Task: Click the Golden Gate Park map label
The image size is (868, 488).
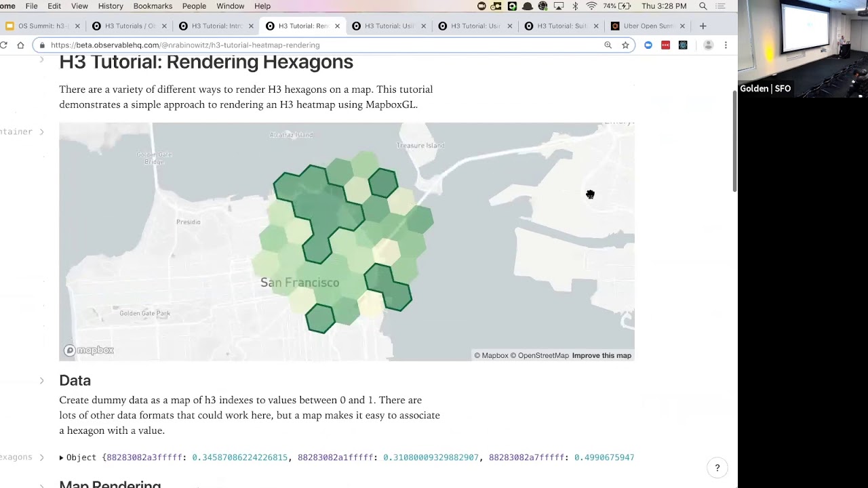Action: (x=144, y=313)
